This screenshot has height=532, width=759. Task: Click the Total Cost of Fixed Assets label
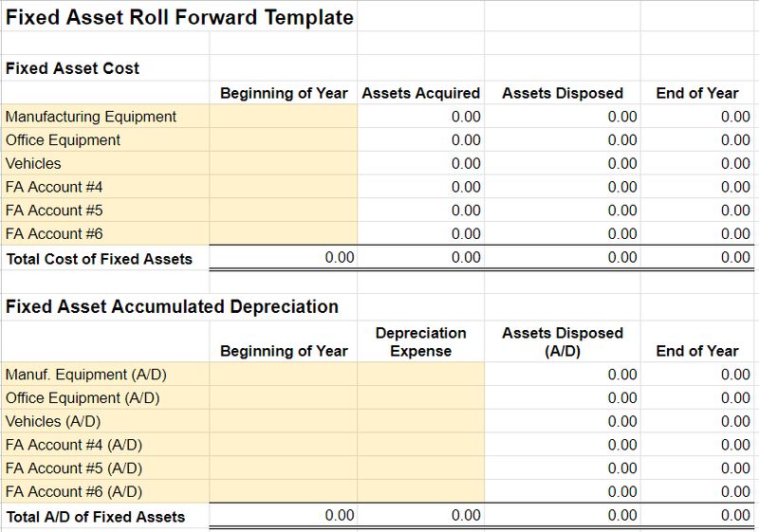pyautogui.click(x=100, y=259)
